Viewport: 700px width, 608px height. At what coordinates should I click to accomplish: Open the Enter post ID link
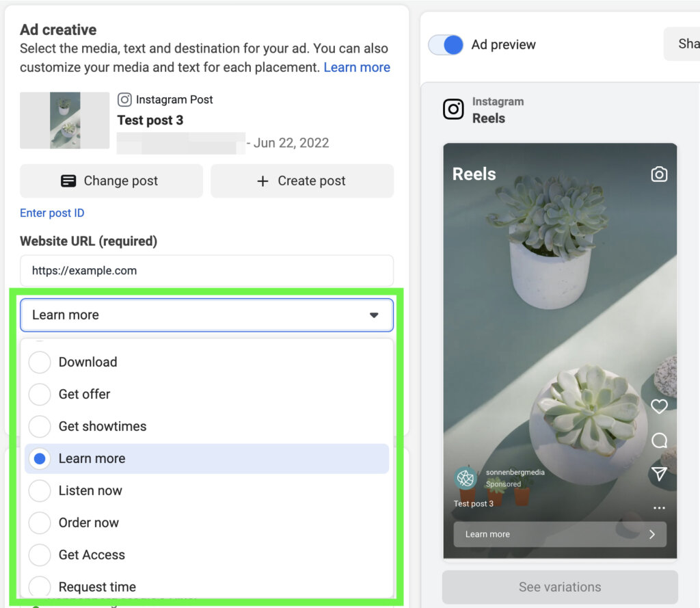tap(52, 213)
